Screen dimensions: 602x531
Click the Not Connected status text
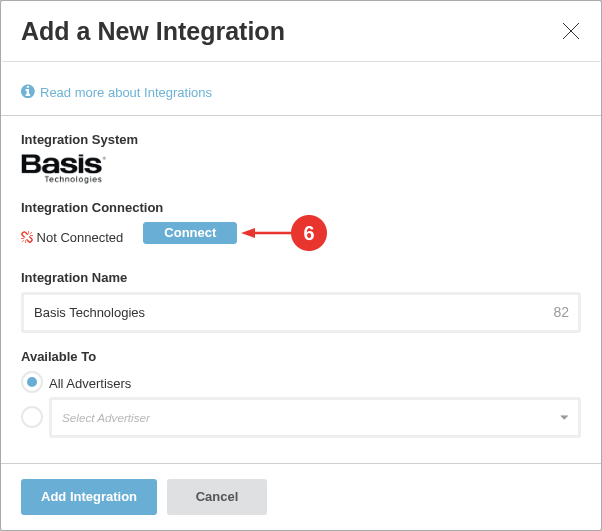pos(80,238)
